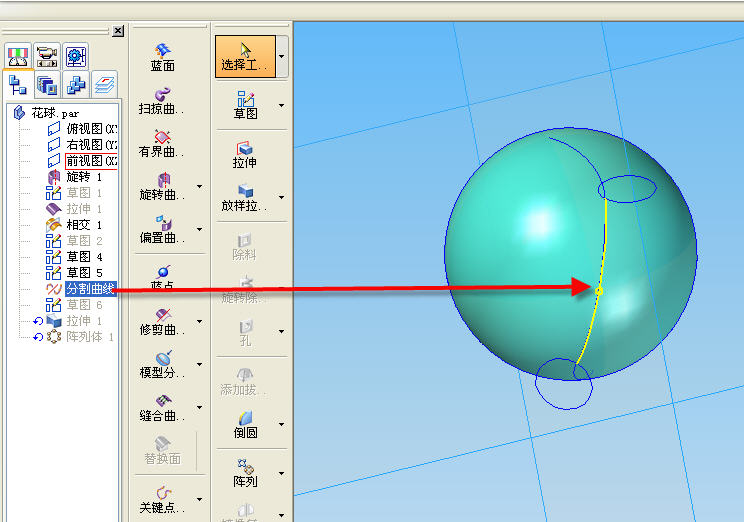This screenshot has height=522, width=744.
Task: Select root node 花球.par in tree
Action: click(x=46, y=113)
